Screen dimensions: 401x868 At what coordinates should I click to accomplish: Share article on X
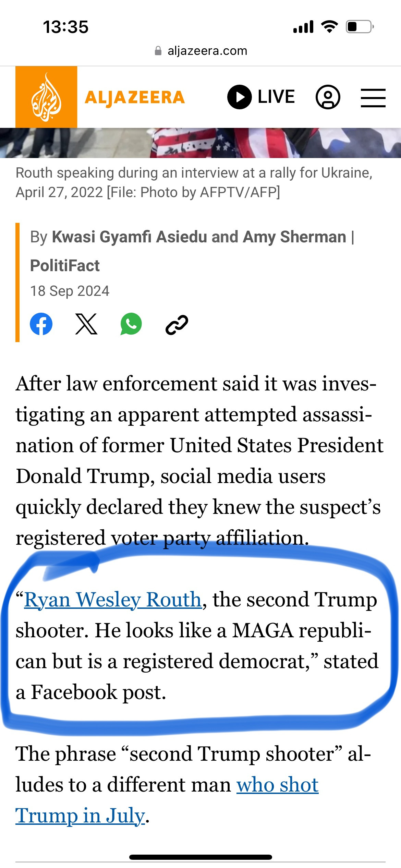coord(86,324)
